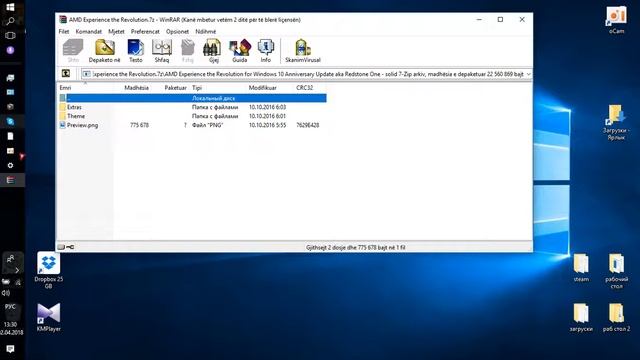640x360 pixels.
Task: Expand the archive path dropdown arrow
Action: tap(529, 74)
